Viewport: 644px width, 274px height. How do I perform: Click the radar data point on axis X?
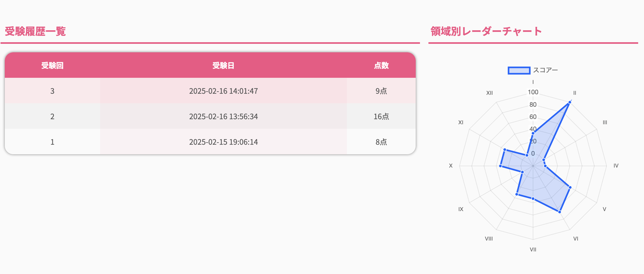[x=500, y=166]
